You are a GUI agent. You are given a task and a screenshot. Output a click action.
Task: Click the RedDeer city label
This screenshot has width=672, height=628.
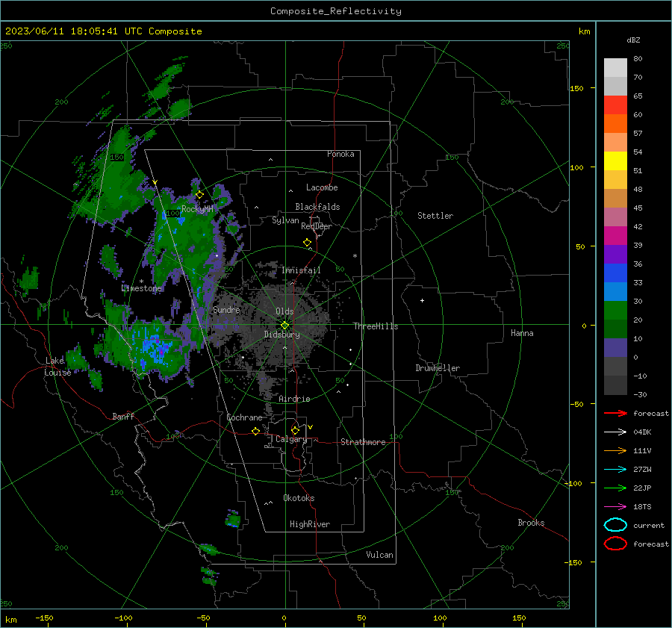tap(317, 226)
